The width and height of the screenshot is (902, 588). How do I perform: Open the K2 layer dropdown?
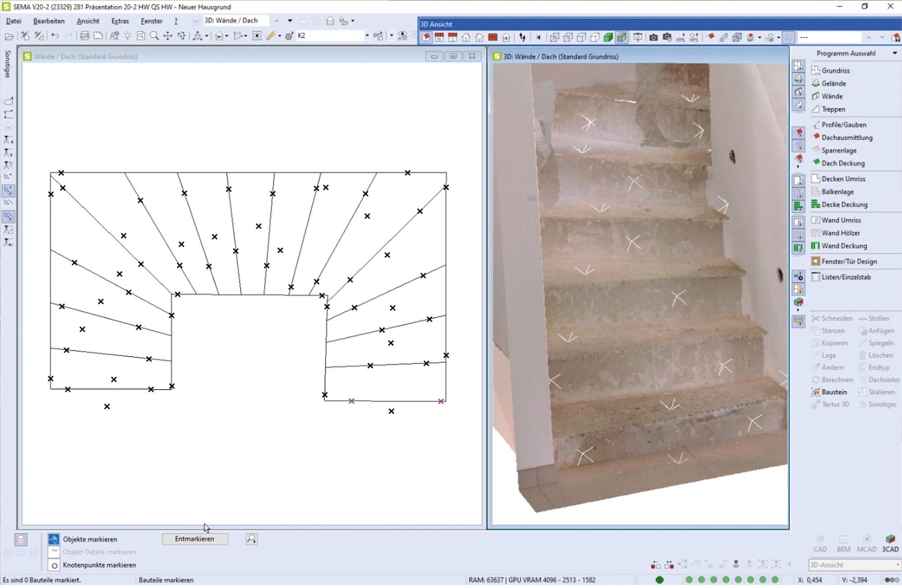(367, 36)
